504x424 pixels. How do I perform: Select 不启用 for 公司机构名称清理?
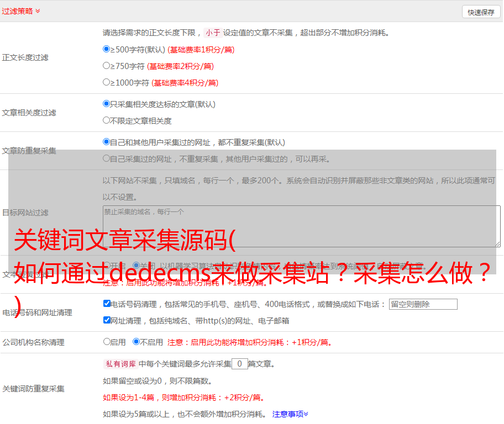pos(136,342)
